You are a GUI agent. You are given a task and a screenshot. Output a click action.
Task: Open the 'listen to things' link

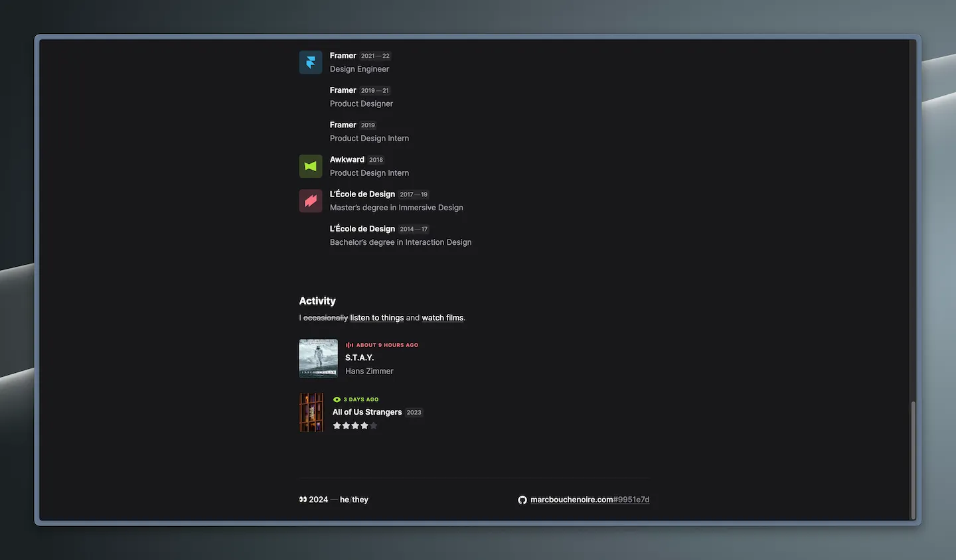pyautogui.click(x=376, y=318)
